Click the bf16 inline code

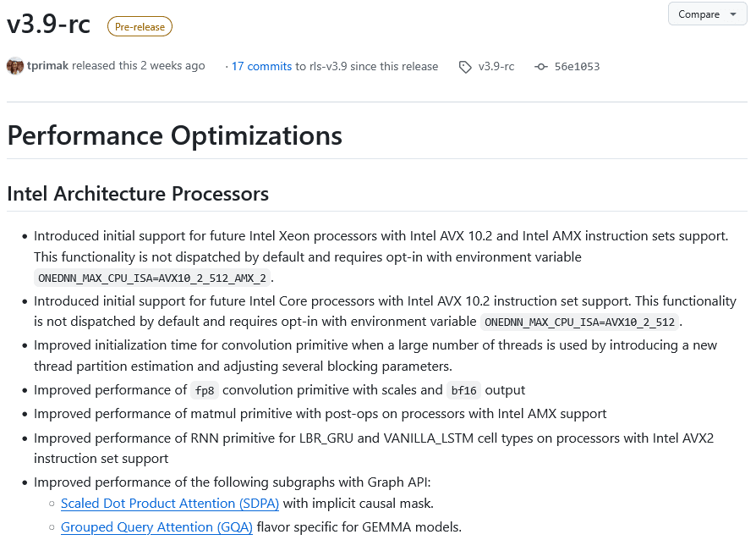464,390
